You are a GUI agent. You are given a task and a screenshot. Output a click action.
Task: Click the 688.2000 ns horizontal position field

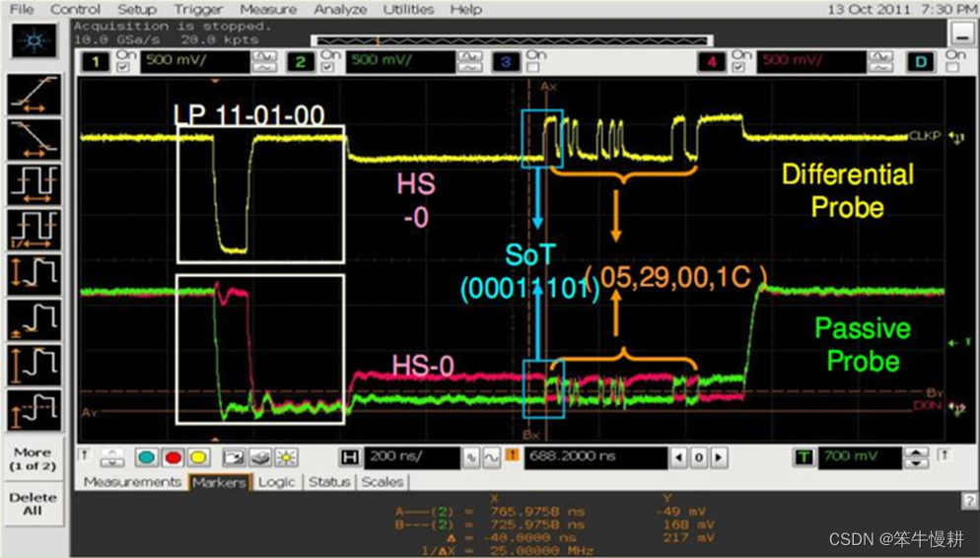(x=595, y=457)
